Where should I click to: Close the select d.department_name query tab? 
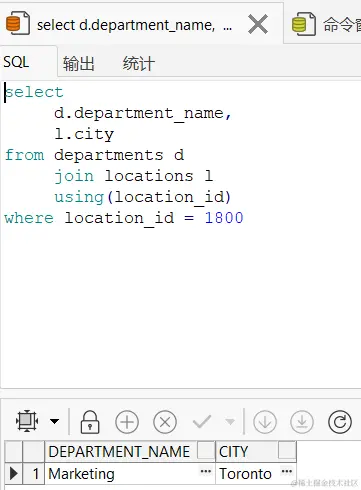coord(258,24)
